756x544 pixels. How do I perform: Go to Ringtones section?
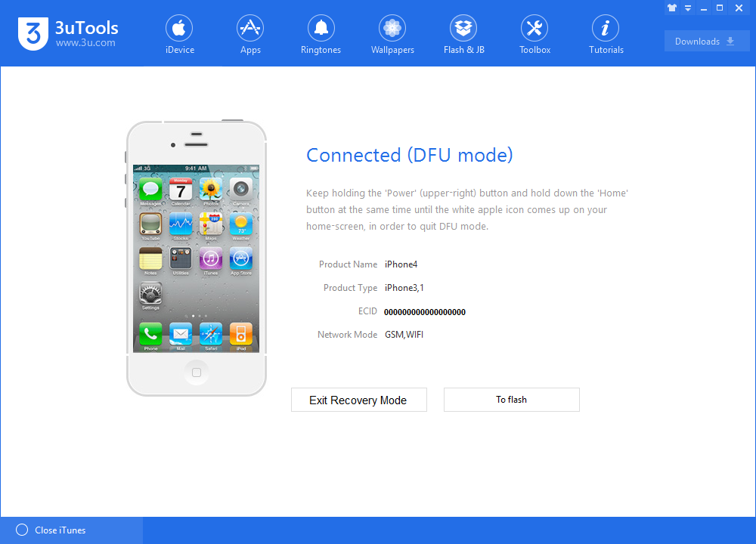321,35
